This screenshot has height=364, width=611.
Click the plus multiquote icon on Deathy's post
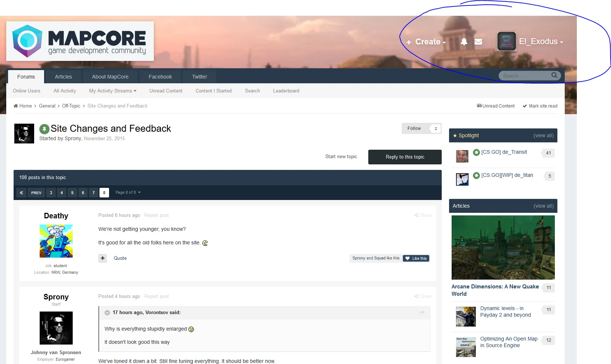click(x=103, y=258)
